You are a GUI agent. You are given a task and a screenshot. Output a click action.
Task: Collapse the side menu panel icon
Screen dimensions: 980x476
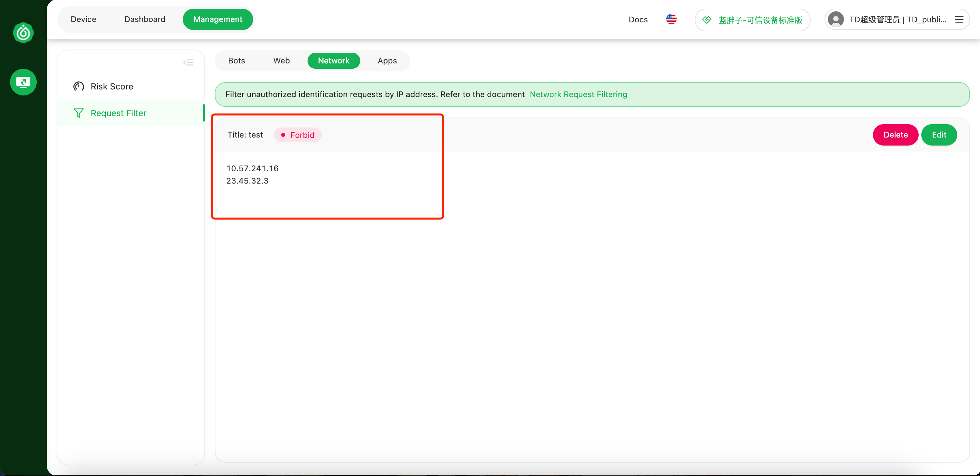(188, 62)
